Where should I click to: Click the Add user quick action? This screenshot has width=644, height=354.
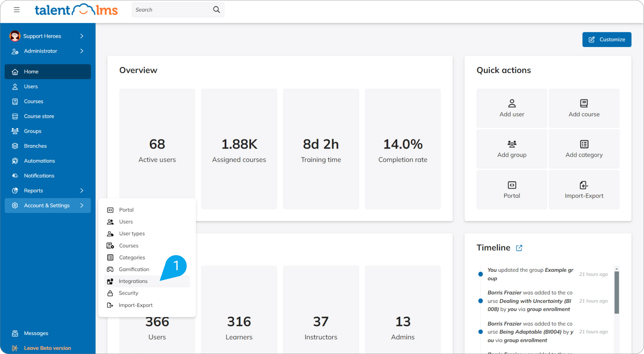pos(512,108)
